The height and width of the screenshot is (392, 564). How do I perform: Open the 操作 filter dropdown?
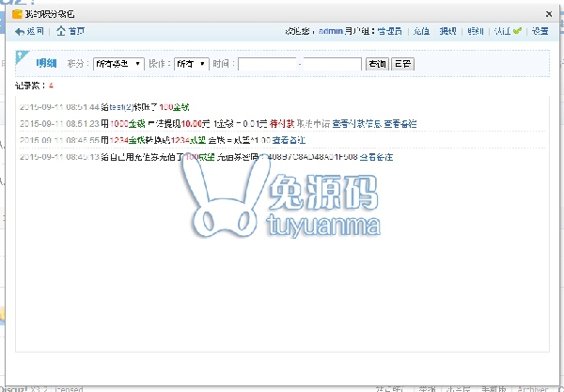(x=190, y=64)
